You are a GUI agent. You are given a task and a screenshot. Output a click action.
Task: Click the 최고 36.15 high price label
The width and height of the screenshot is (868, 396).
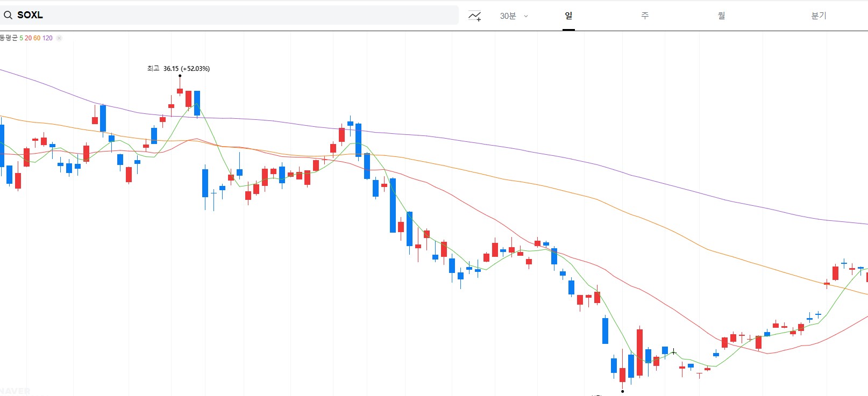point(179,69)
